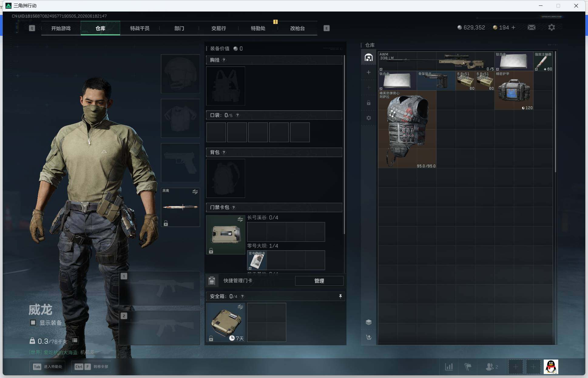Open the mail envelope icon
This screenshot has width=588, height=378.
point(532,28)
